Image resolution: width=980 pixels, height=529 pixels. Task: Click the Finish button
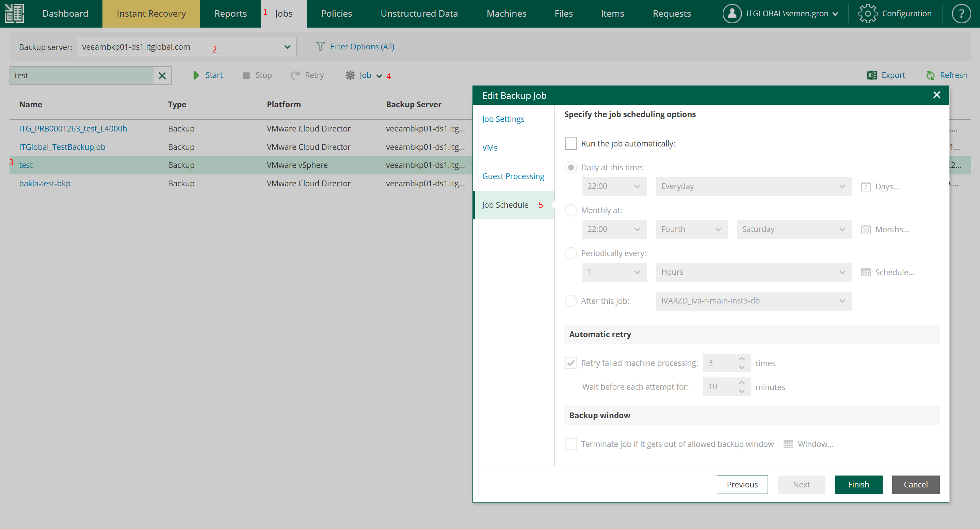click(858, 484)
